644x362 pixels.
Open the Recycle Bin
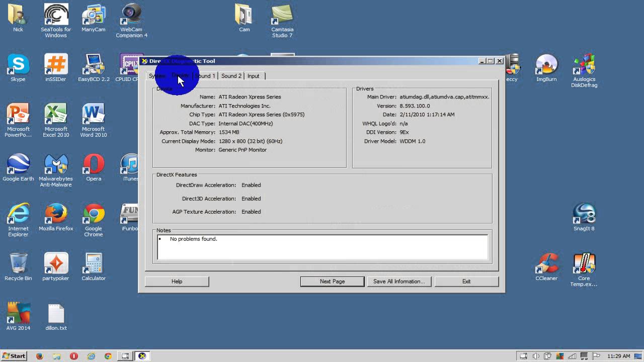tap(18, 267)
